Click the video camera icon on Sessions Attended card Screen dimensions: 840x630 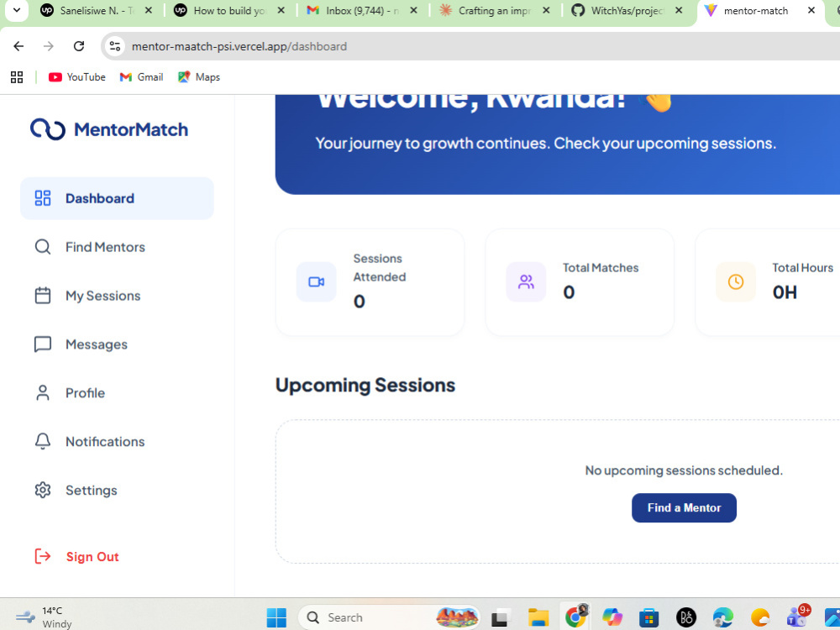pyautogui.click(x=317, y=281)
